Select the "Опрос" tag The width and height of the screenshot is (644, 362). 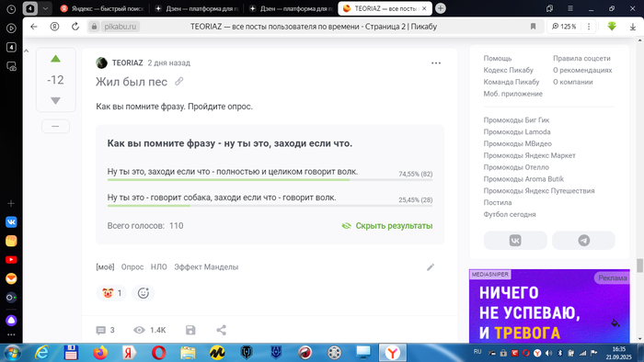click(132, 266)
